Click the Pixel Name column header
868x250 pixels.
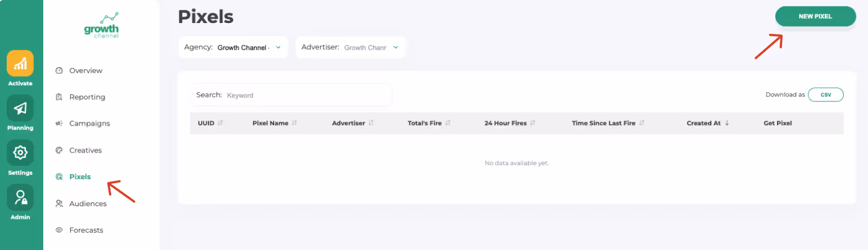tap(270, 123)
